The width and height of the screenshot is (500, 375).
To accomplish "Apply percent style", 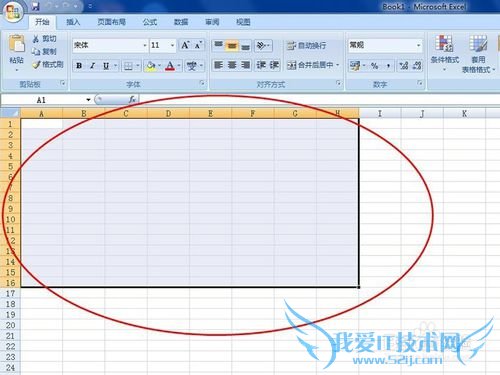I will [x=375, y=66].
